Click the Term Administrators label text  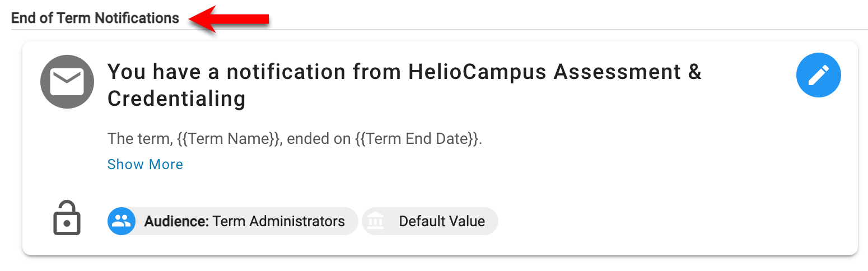(279, 221)
